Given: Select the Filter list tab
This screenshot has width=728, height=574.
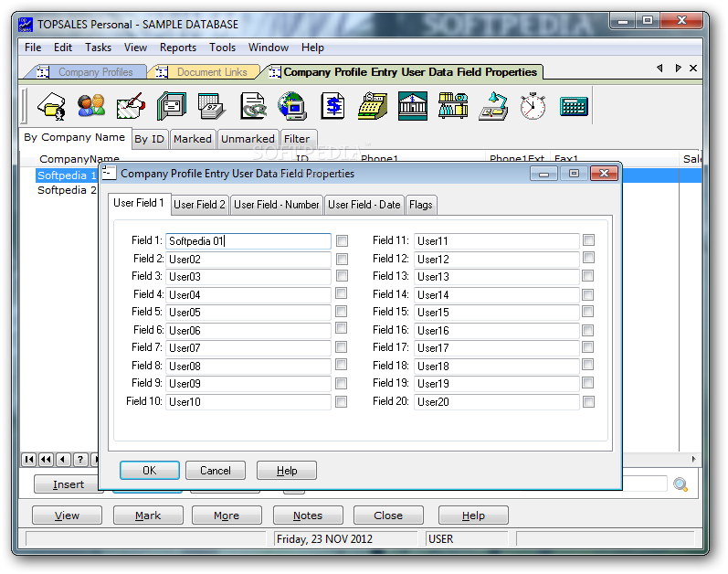Looking at the screenshot, I should pyautogui.click(x=297, y=139).
